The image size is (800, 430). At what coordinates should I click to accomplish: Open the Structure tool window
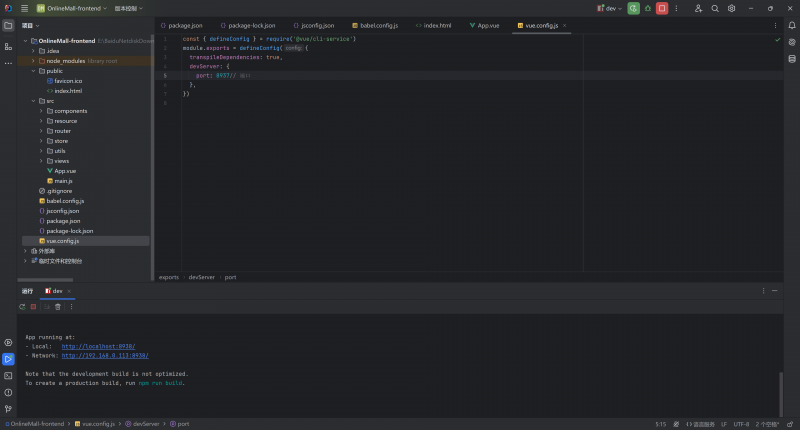[8, 47]
